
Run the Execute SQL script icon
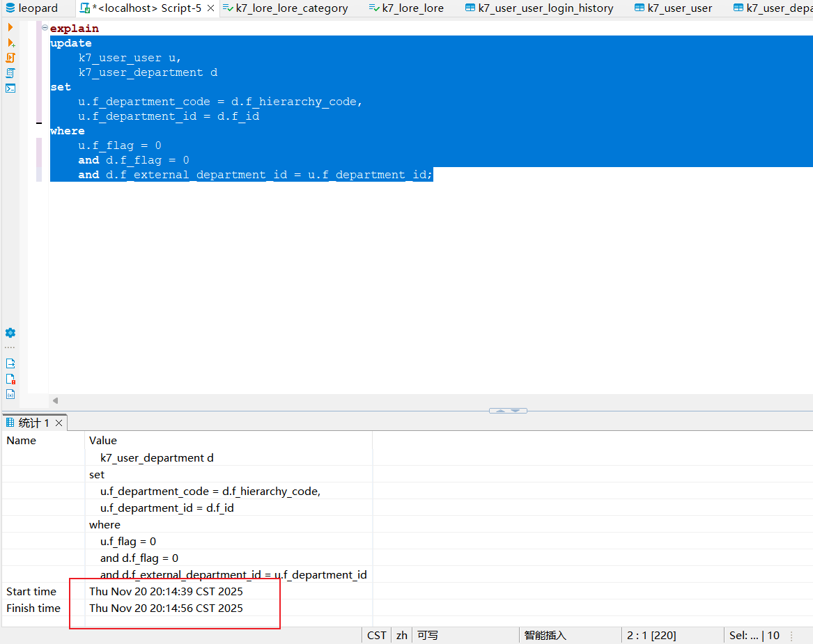pos(10,58)
